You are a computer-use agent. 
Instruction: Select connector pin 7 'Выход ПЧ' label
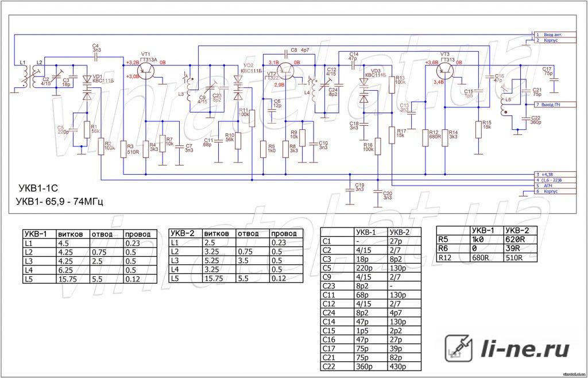click(555, 105)
